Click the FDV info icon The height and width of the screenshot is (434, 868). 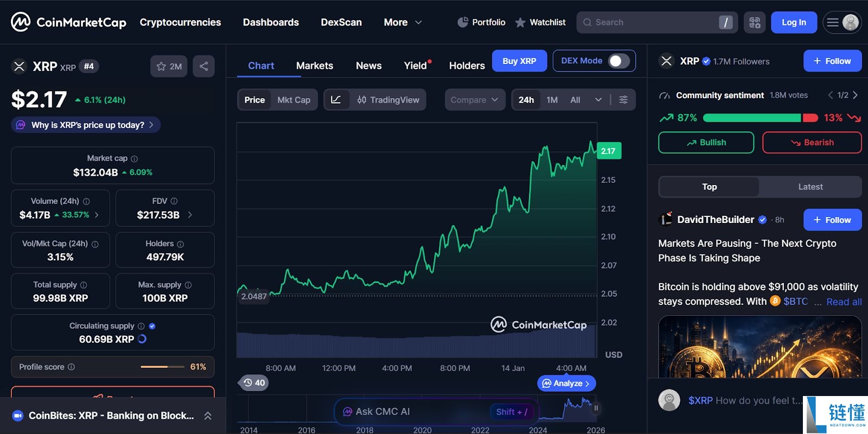pyautogui.click(x=174, y=201)
